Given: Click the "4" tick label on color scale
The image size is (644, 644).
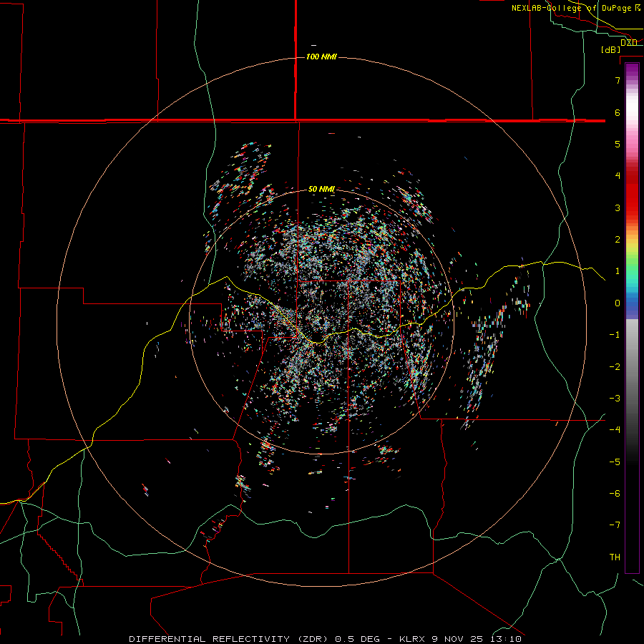Looking at the screenshot, I should 618,175.
